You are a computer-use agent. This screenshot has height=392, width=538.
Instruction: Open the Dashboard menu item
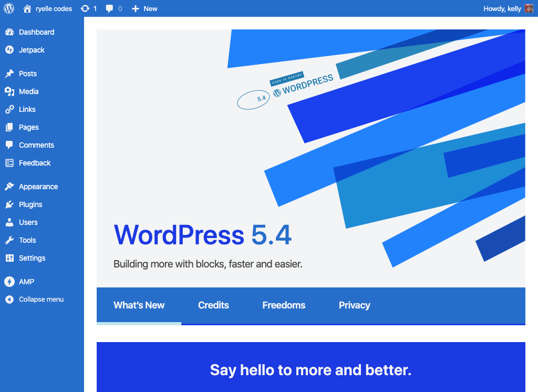pyautogui.click(x=36, y=32)
